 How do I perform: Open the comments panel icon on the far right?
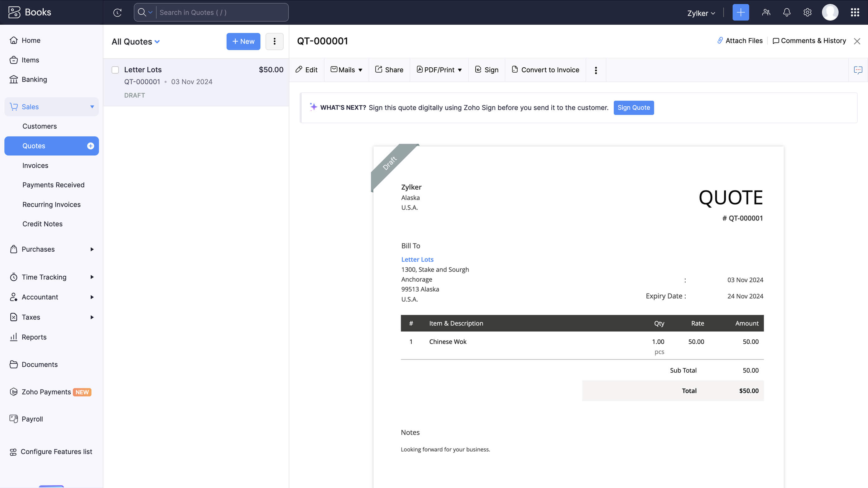tap(859, 70)
